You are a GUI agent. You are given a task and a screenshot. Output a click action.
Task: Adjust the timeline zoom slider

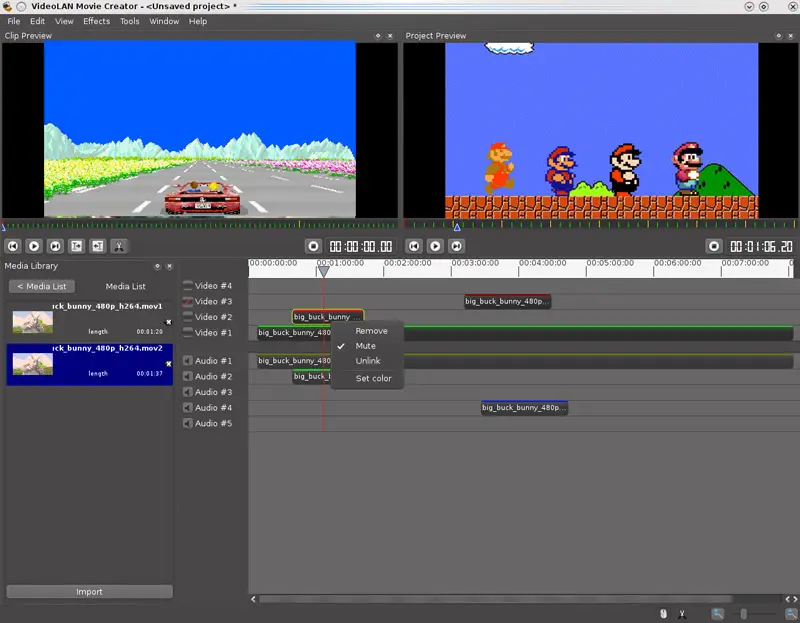[743, 613]
